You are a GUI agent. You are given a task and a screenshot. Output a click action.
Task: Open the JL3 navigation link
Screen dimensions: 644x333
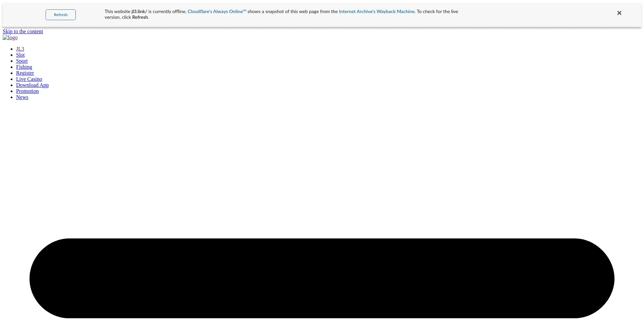tap(20, 49)
